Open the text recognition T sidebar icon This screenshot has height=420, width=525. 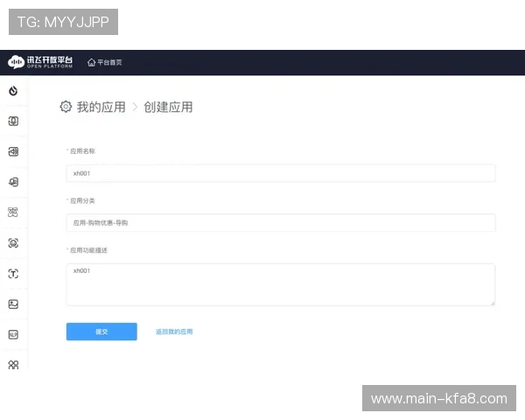click(x=13, y=274)
